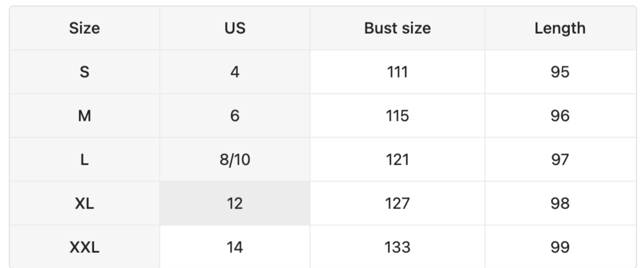
Task: Click the US size 8/10 cell
Action: click(x=234, y=160)
